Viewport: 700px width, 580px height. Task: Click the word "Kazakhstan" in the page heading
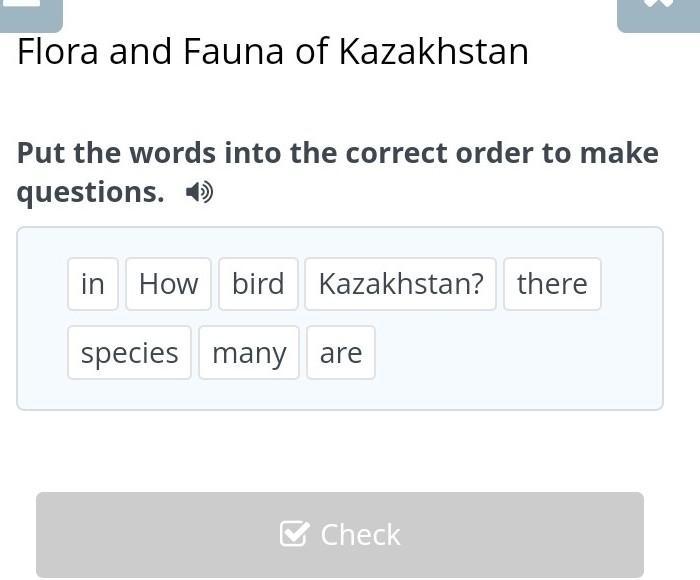click(433, 52)
